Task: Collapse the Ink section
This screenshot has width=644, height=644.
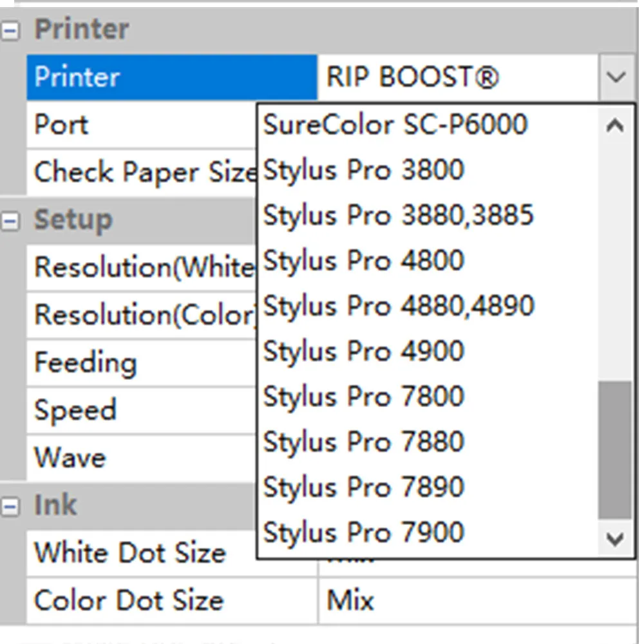Action: tap(10, 507)
